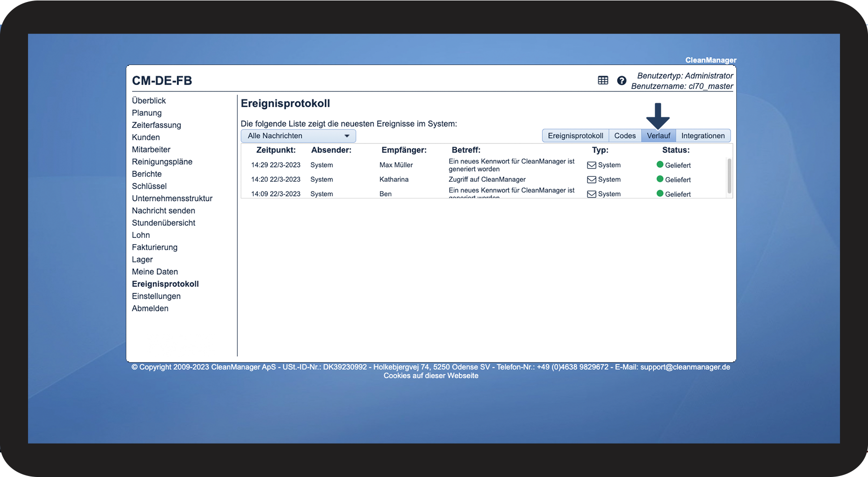Click the Cookies auf dieser Webseite link
Image resolution: width=868 pixels, height=477 pixels.
pos(431,376)
